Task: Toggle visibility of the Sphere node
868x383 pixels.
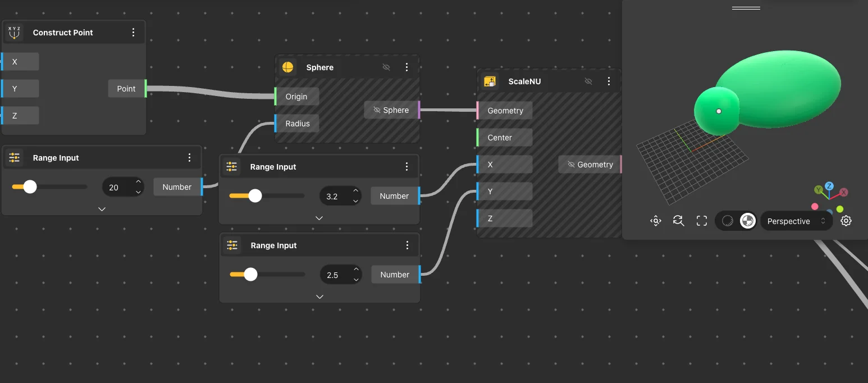Action: pyautogui.click(x=386, y=67)
